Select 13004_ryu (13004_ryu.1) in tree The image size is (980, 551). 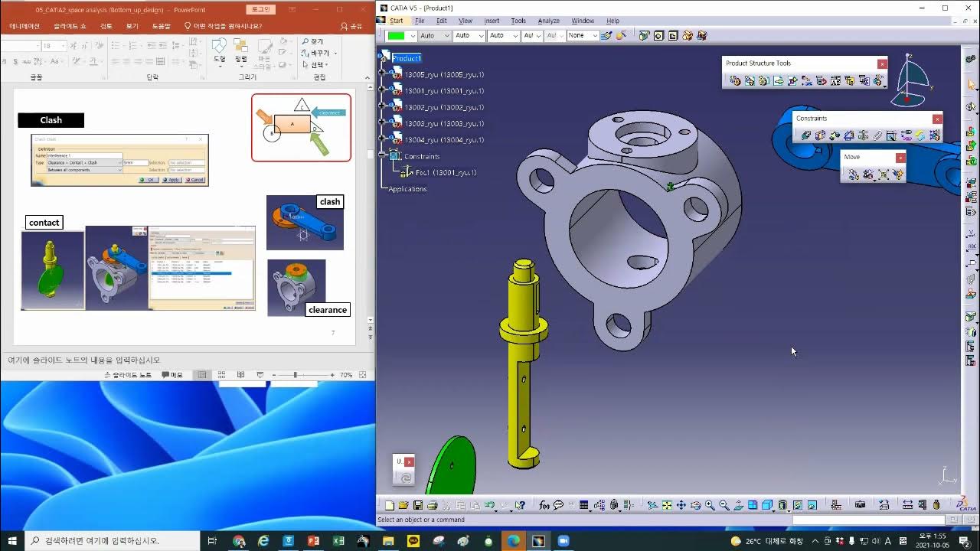click(444, 140)
